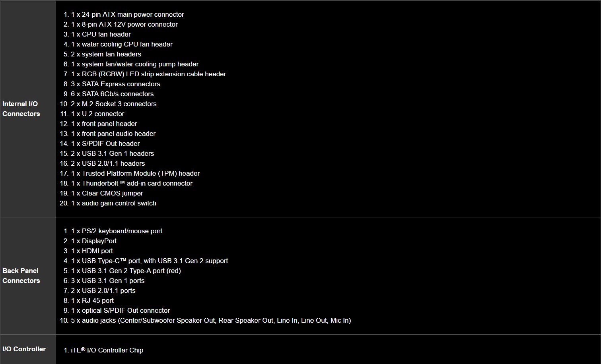The image size is (601, 364).
Task: Click the USB Type-C port entry
Action: pos(149,261)
